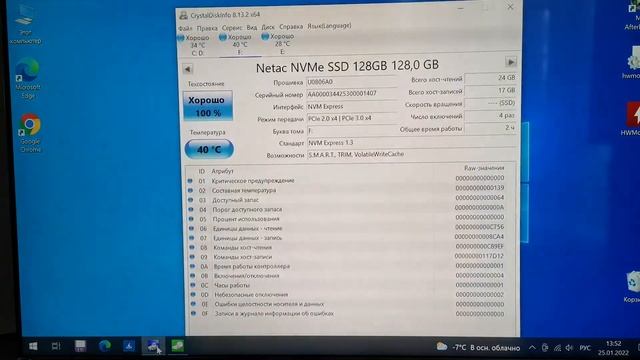Open Microsoft Edge desktop shortcut
Viewport: 640px width, 360px height.
[x=28, y=79]
